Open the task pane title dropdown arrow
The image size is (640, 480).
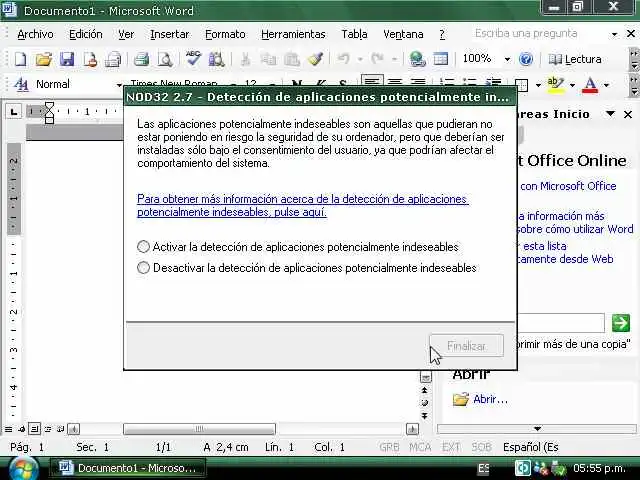[610, 113]
